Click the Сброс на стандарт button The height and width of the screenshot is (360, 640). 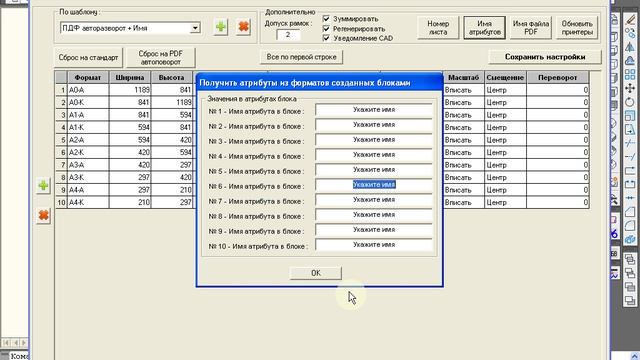88,58
